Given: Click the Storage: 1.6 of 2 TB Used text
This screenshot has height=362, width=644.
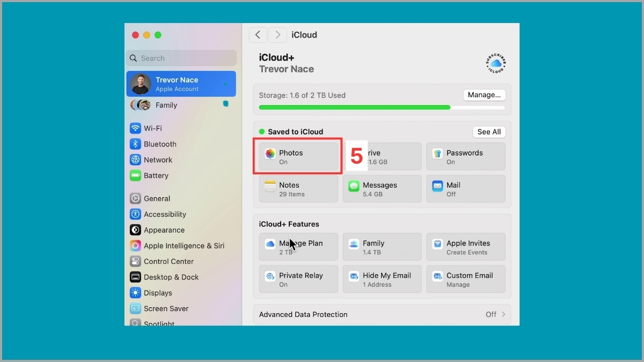Looking at the screenshot, I should coord(302,95).
